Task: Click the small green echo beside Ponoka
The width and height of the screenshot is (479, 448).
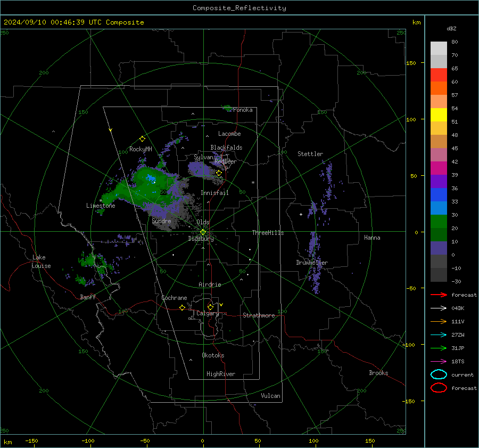Action: (227, 108)
